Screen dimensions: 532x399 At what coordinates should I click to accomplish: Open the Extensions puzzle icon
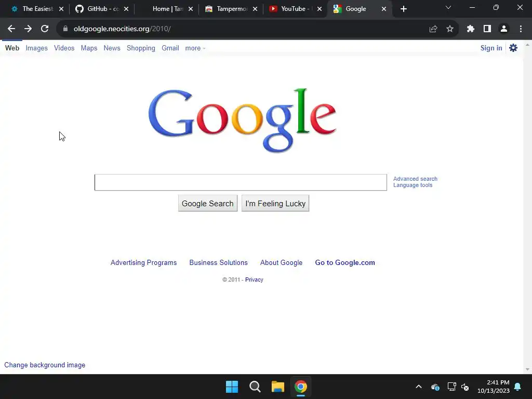(x=471, y=29)
